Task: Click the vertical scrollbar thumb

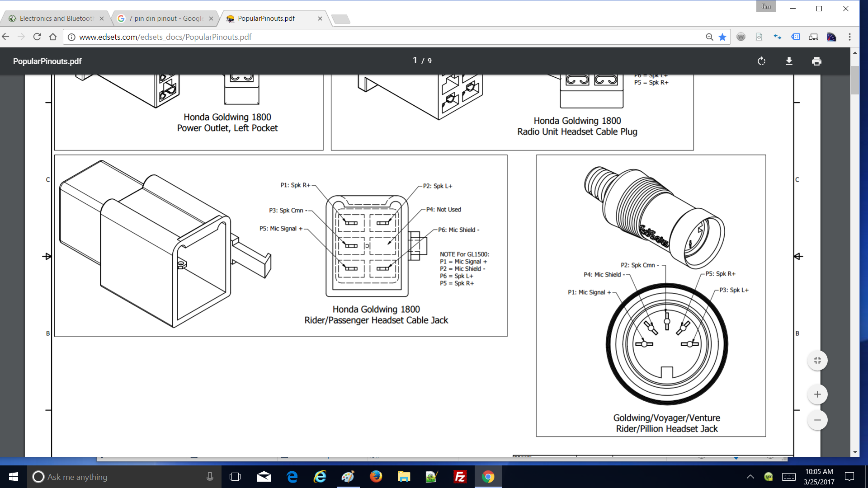Action: (x=855, y=80)
